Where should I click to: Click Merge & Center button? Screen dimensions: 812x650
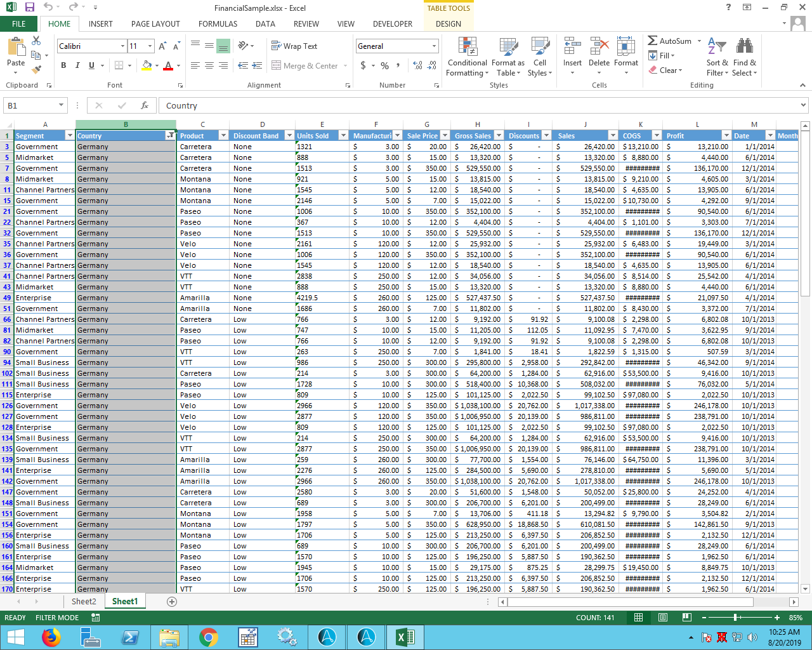(x=304, y=65)
